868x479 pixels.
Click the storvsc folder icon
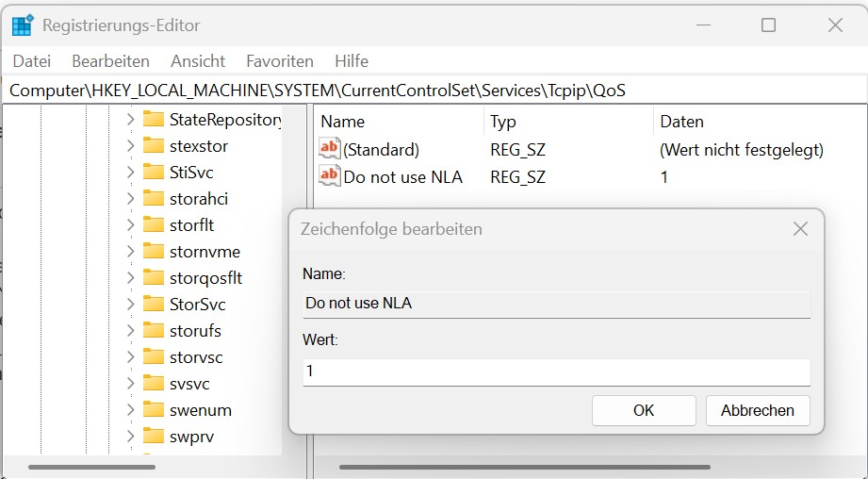coord(154,357)
